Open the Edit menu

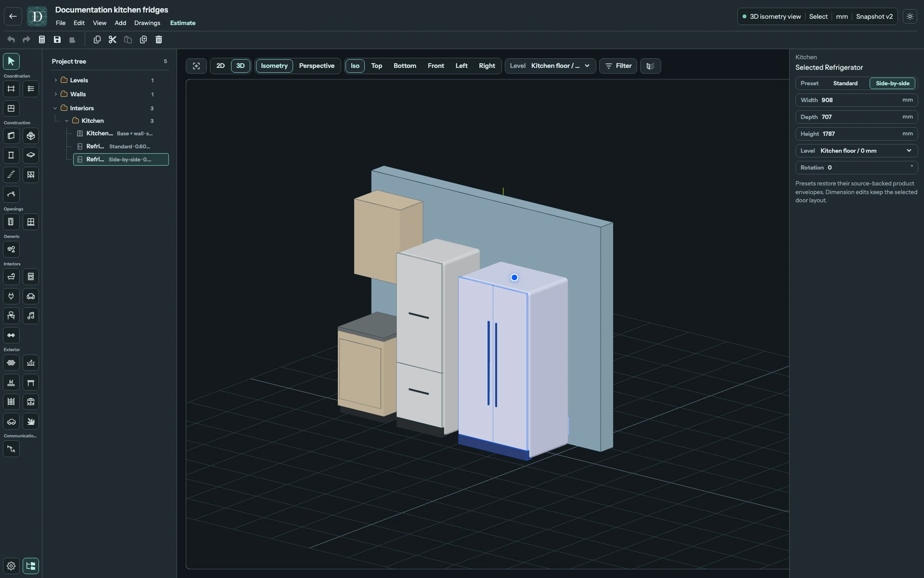(79, 23)
